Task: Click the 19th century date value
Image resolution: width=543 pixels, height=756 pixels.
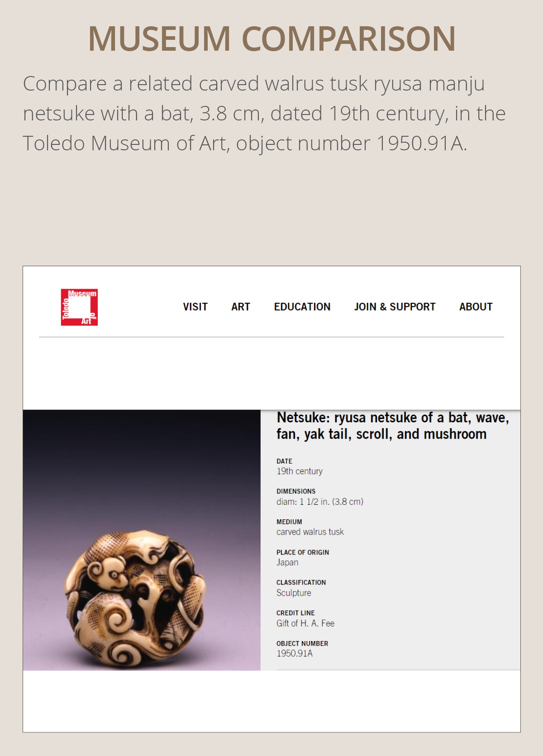Action: pyautogui.click(x=300, y=471)
